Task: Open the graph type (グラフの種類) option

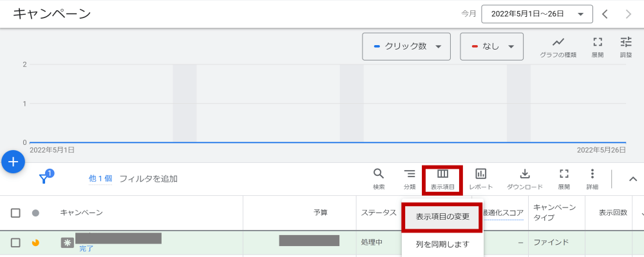Action: (x=558, y=48)
